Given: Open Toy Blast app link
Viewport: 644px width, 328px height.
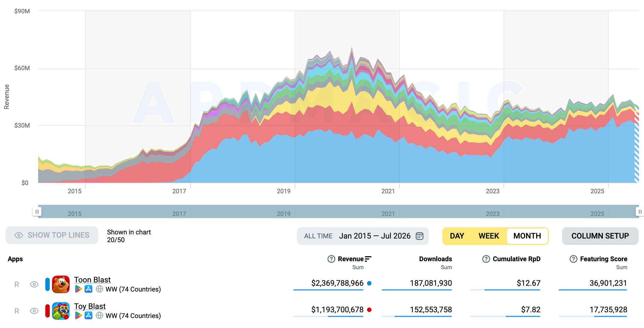Looking at the screenshot, I should coord(90,306).
